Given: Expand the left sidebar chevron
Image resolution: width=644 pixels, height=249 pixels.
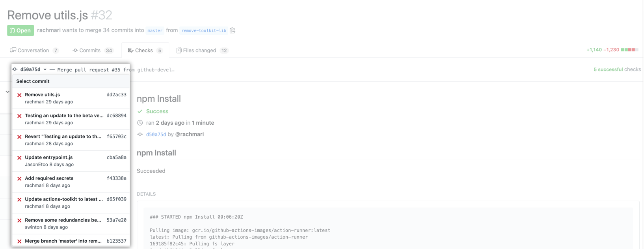Looking at the screenshot, I should click(7, 92).
